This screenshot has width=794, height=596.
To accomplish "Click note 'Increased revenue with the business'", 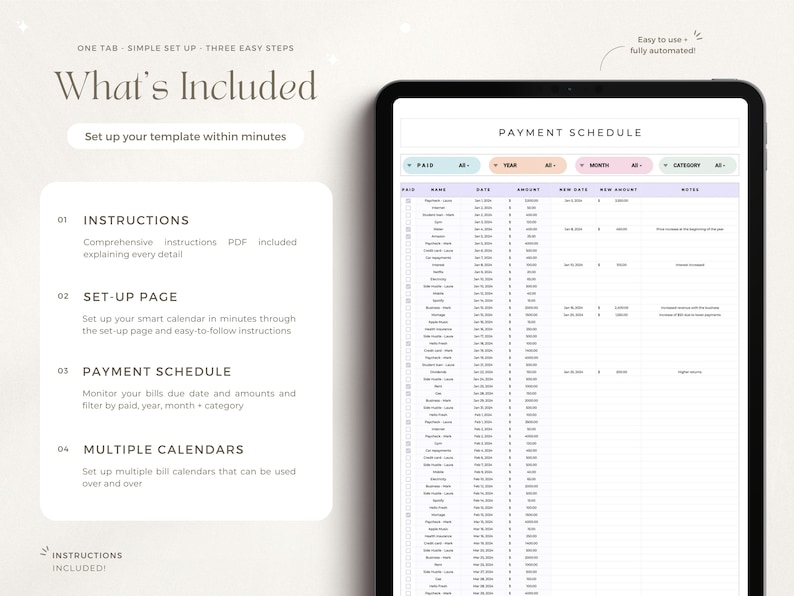I will 690,308.
